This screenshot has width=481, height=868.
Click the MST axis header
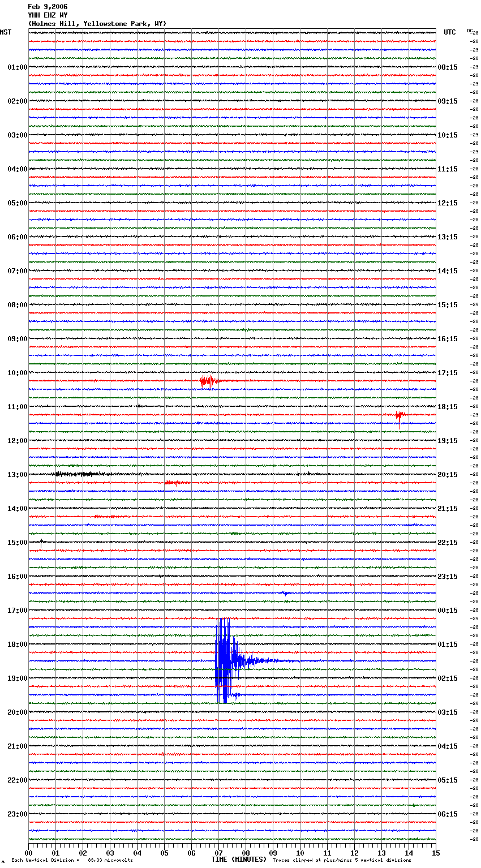click(x=6, y=32)
